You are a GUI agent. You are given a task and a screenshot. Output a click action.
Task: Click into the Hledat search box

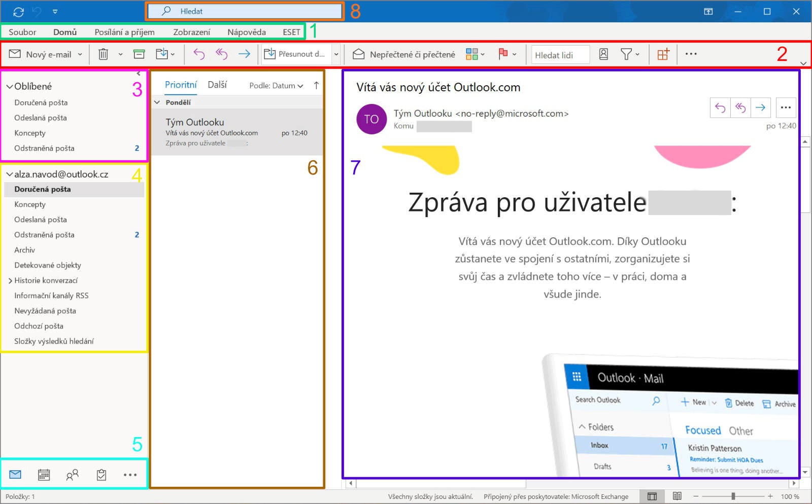click(245, 11)
